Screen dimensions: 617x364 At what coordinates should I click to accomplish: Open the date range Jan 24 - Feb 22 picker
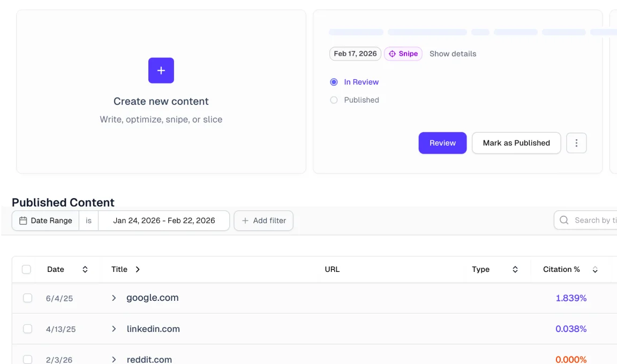[x=164, y=221]
